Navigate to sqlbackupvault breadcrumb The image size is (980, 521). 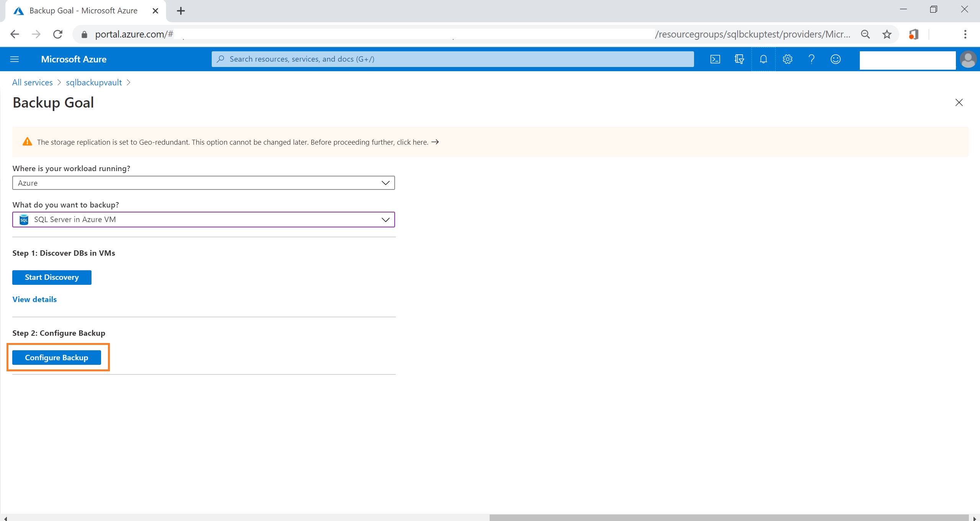coord(94,82)
